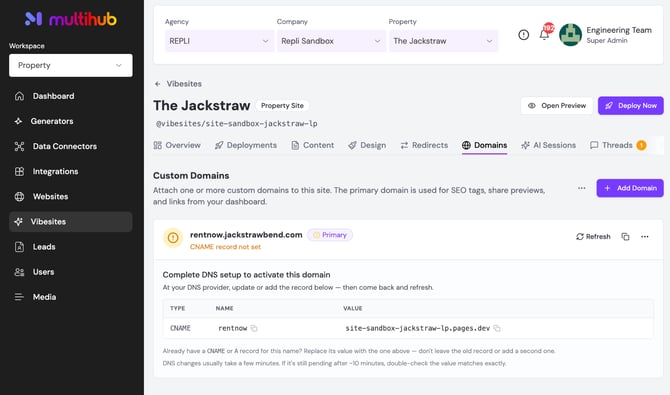This screenshot has width=670, height=395.
Task: Click the Add Domain button
Action: coord(630,188)
